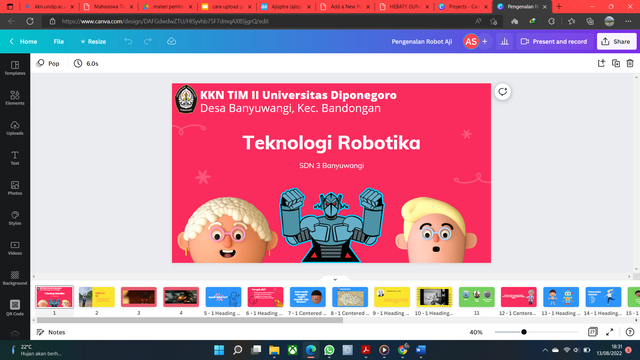Select the Teknologi Robotika title text
Viewport: 640px width, 360px height.
[331, 143]
